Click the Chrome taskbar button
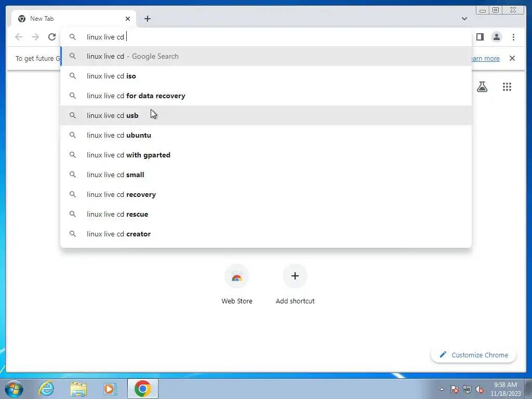Screen dimensions: 532x399 142,389
